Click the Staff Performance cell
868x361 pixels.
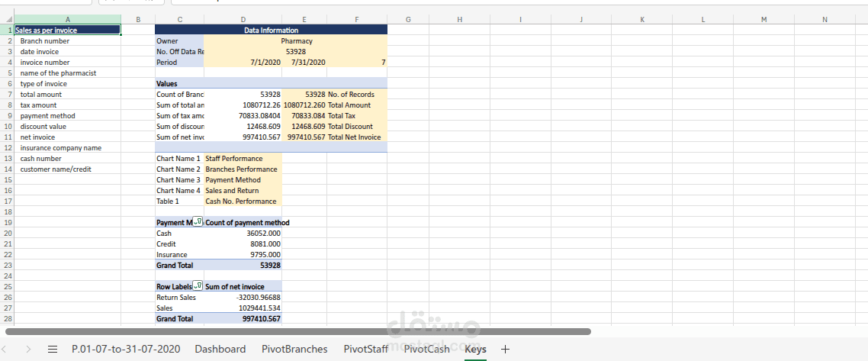243,158
